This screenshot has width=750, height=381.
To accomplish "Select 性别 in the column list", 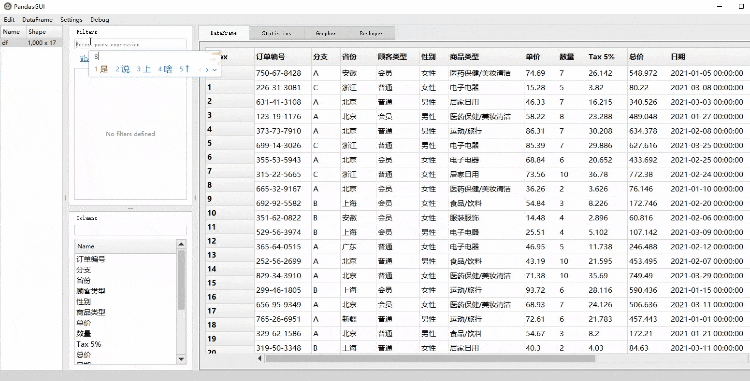I will (83, 302).
